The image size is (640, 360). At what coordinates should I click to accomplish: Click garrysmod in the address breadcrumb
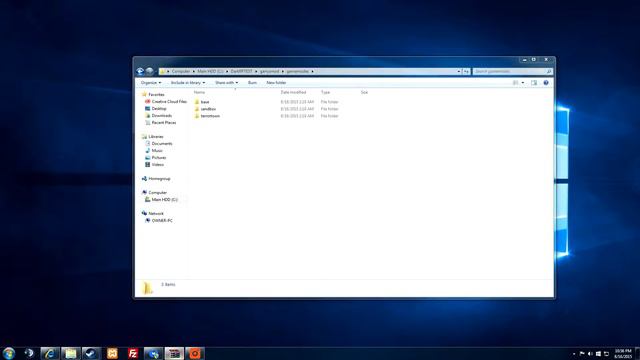(x=269, y=71)
